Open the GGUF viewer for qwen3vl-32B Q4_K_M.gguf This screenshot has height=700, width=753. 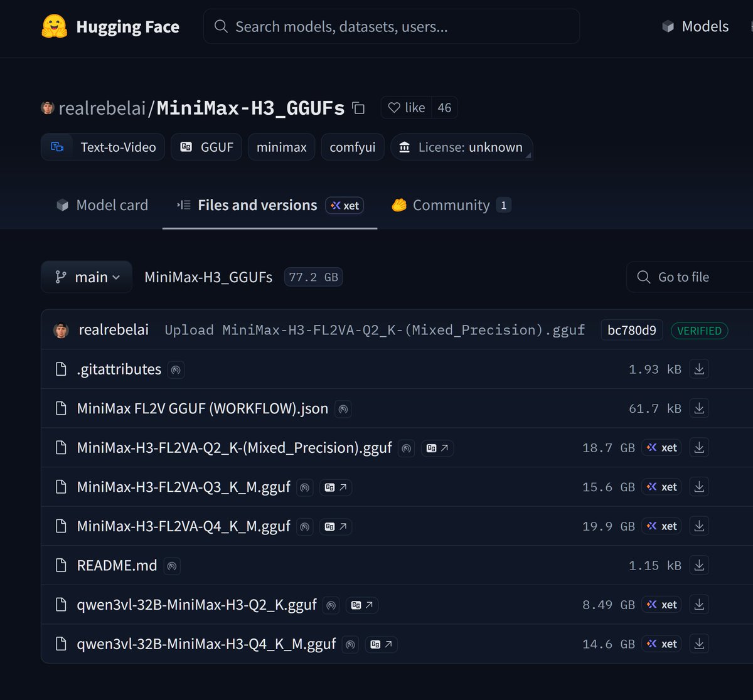[382, 644]
